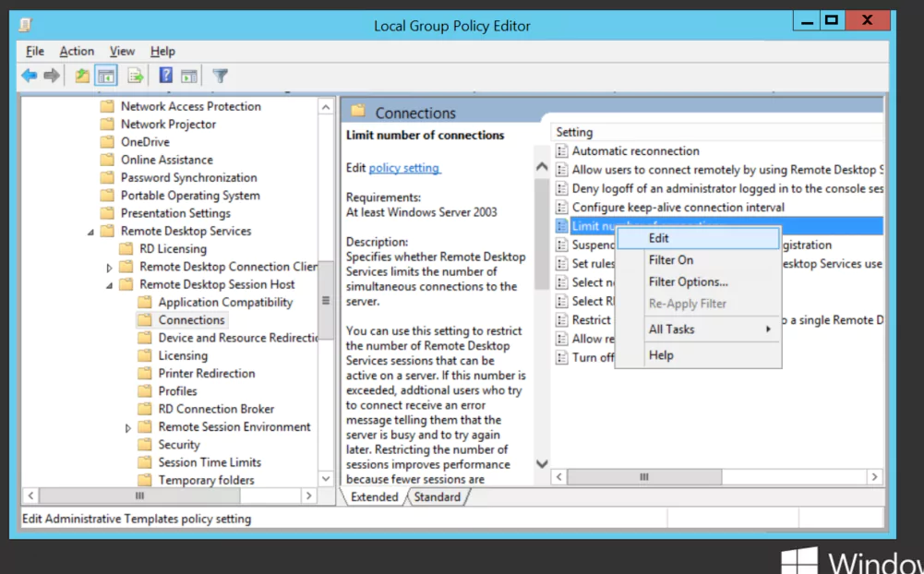Toggle the Show/Hide Action Pane icon
Image resolution: width=924 pixels, height=574 pixels.
tap(189, 76)
